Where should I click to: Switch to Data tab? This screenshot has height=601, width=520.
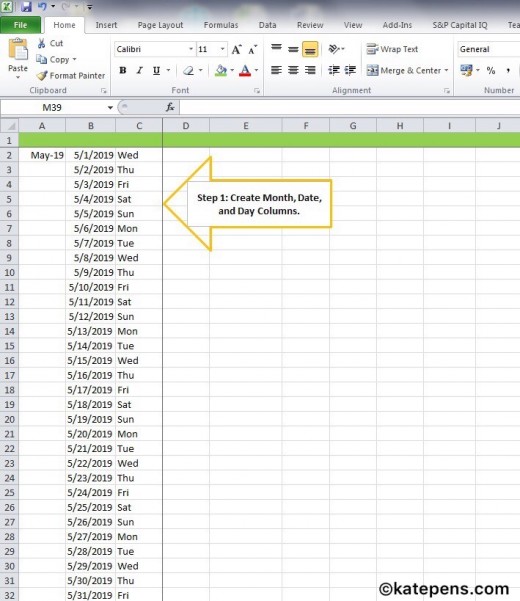click(267, 25)
